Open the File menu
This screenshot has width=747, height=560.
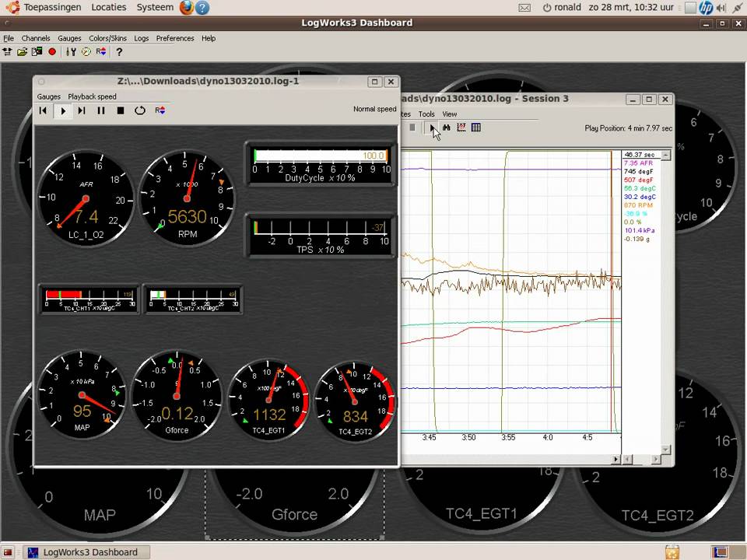[x=9, y=38]
